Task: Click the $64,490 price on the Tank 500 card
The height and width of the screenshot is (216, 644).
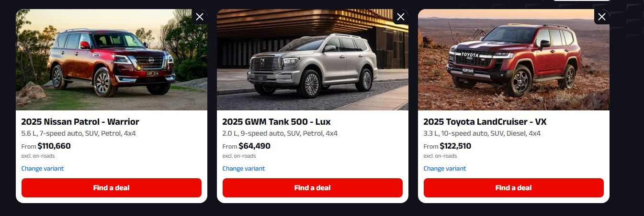Action: 255,146
